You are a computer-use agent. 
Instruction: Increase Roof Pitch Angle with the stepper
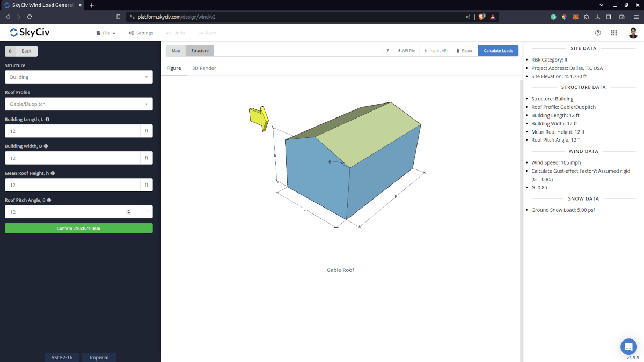pyautogui.click(x=128, y=210)
